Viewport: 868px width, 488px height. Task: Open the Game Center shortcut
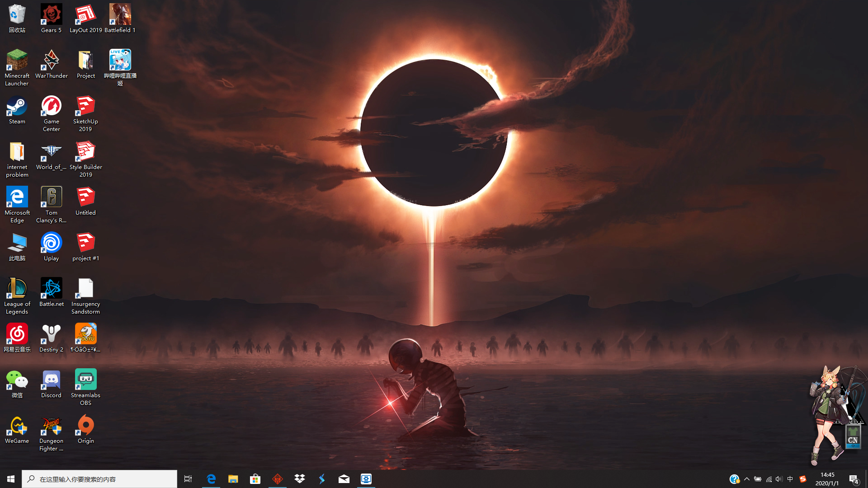(x=51, y=114)
